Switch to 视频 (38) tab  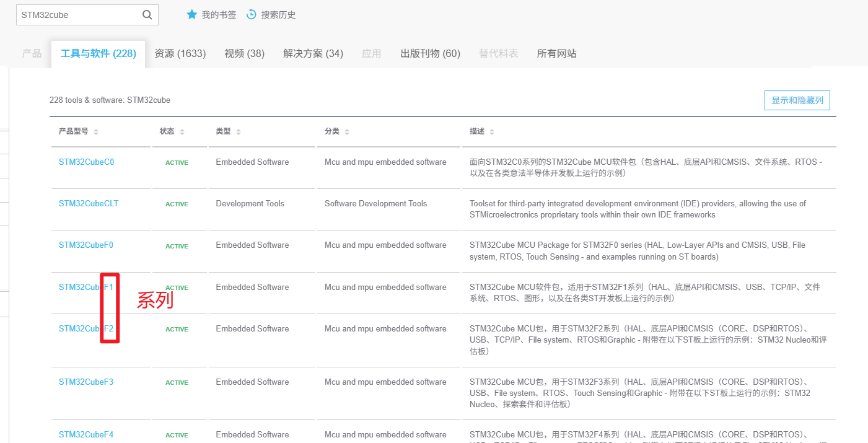pos(244,54)
